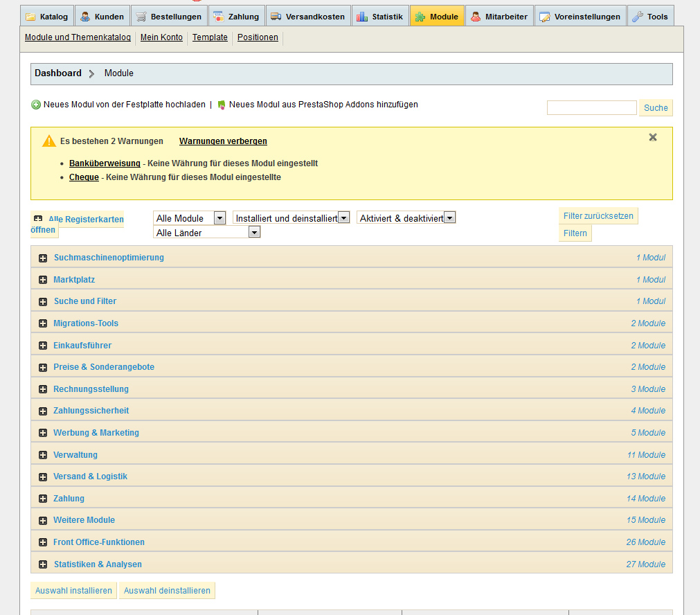This screenshot has width=700, height=615.
Task: Click the Module puzzle piece icon
Action: click(x=420, y=17)
